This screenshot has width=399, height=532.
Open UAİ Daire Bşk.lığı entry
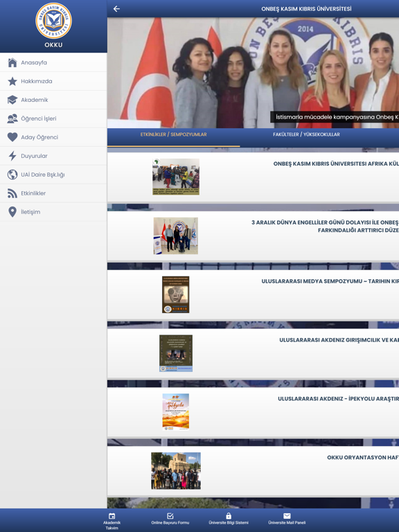tap(53, 175)
